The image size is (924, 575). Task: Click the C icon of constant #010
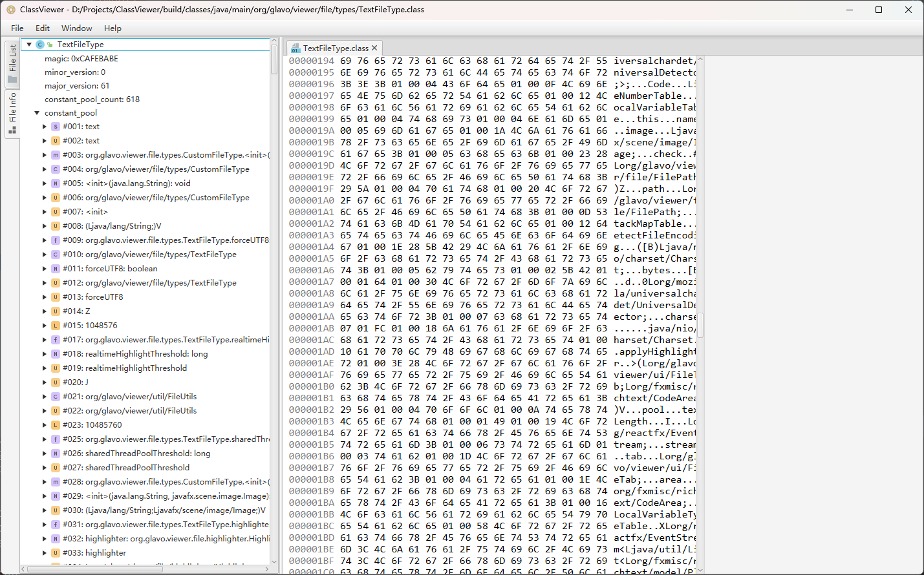tap(56, 255)
